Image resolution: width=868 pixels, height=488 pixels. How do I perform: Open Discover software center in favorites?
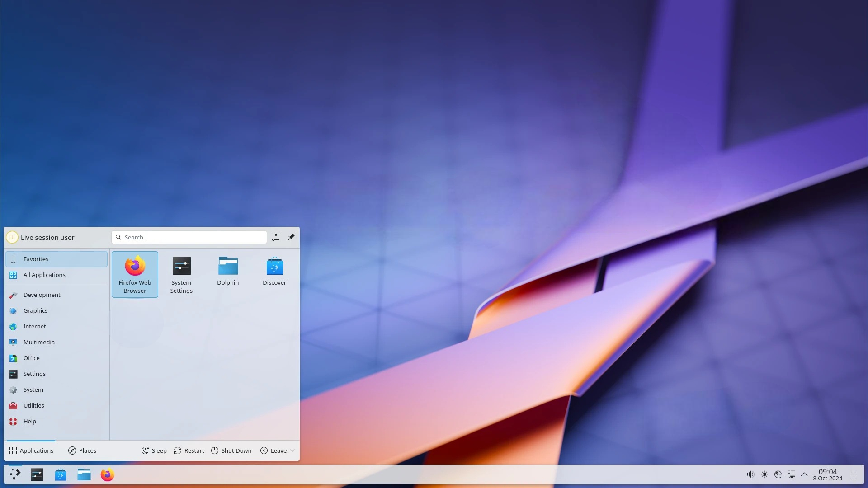pos(274,271)
